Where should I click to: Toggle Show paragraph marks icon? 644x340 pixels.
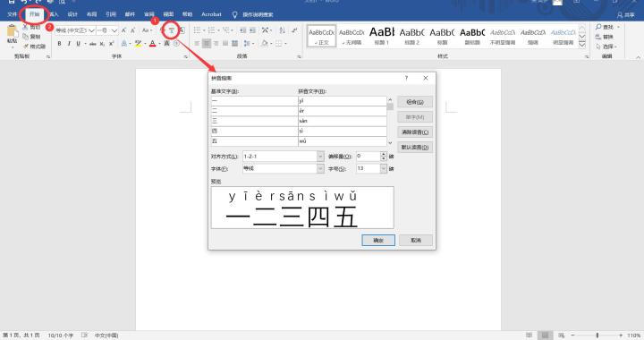294,30
